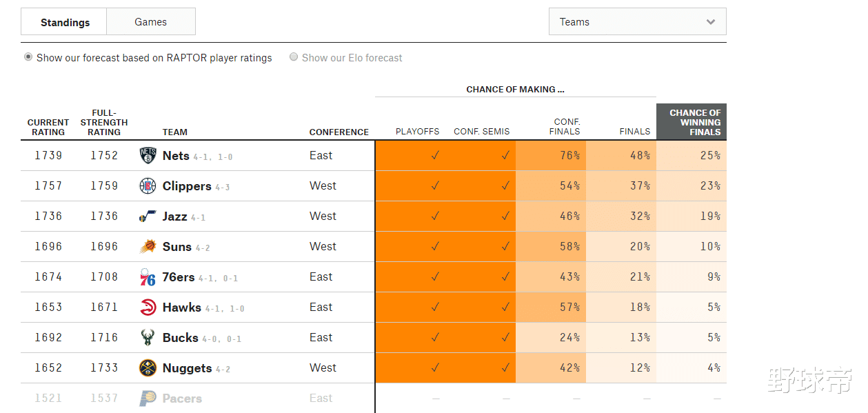Click the Nuggets team logo icon
868x413 pixels.
point(148,368)
